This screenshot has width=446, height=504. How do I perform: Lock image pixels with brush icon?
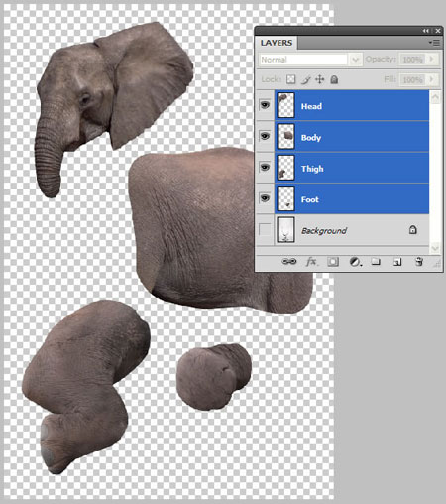pos(306,79)
